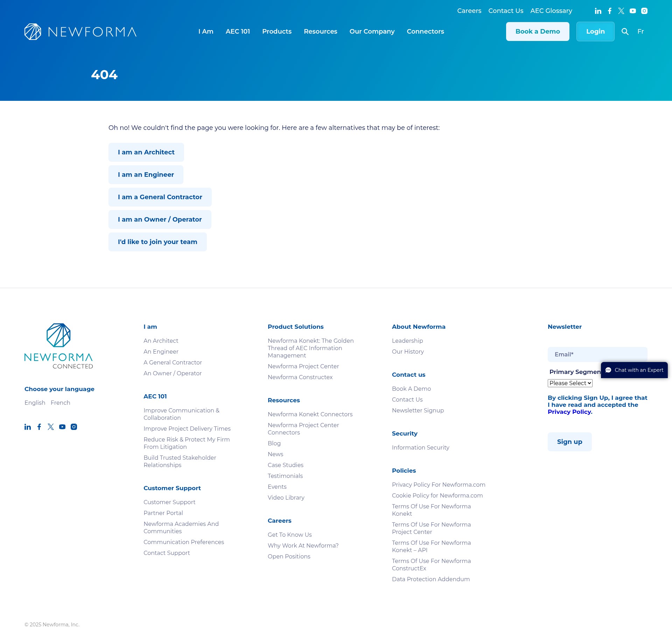Click I'd like to join your team

(157, 242)
